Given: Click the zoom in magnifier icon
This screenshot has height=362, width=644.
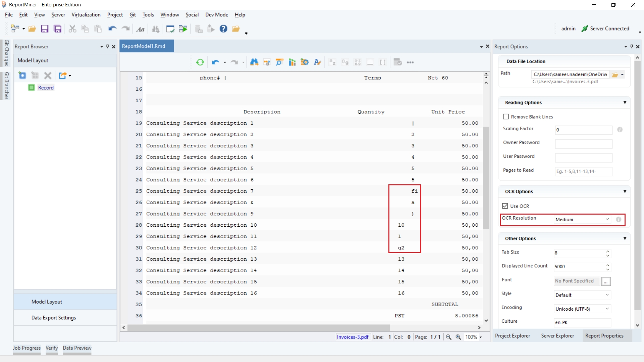Looking at the screenshot, I should click(x=458, y=337).
